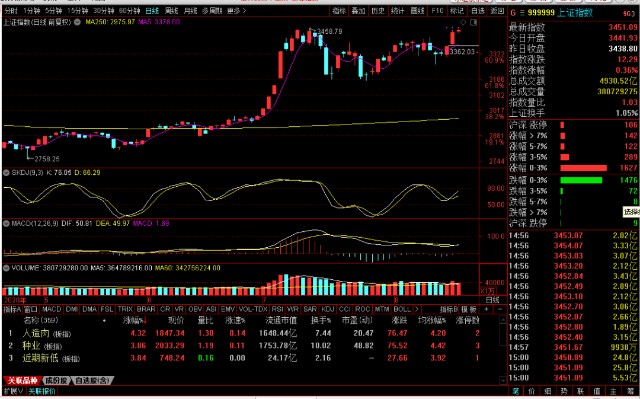
Task: Open F10 company info
Action: tap(437, 11)
